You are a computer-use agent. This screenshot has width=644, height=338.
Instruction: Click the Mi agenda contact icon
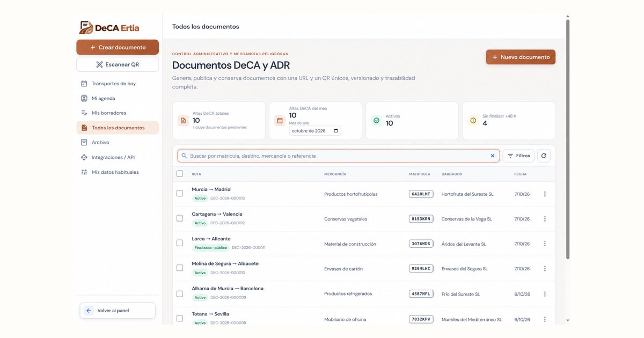pos(84,98)
